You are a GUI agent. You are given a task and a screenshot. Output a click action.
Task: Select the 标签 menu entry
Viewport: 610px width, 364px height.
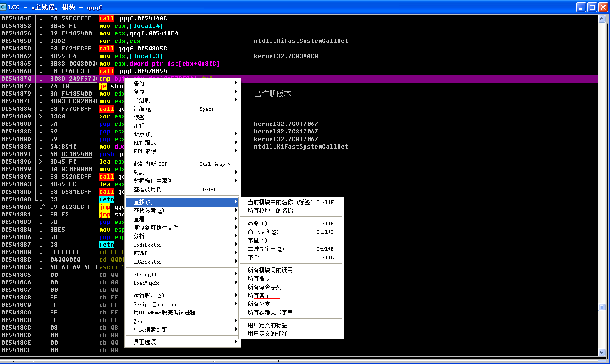click(x=183, y=117)
